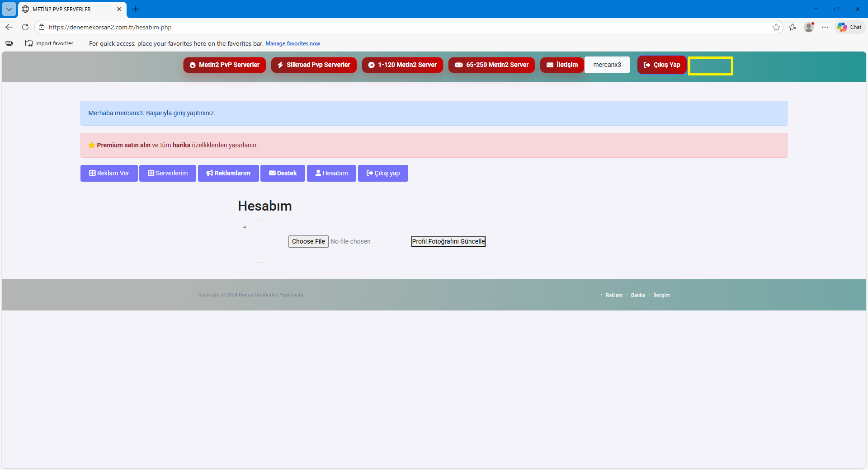The image size is (868, 470).
Task: Click Choose File to upload photo
Action: tap(308, 241)
